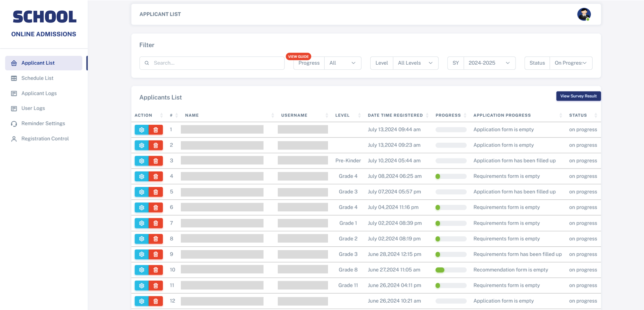Click the View Survey Result button
Screen dimensions: 644x310
pyautogui.click(x=578, y=96)
